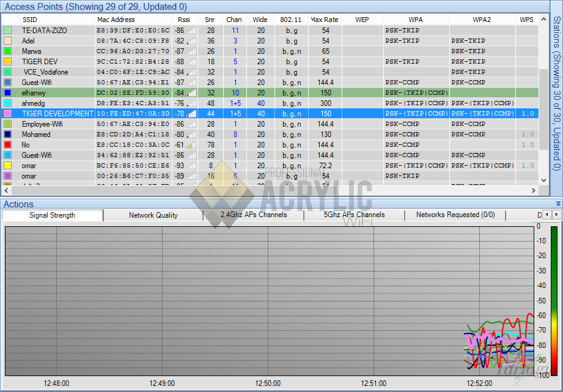Viewport: 563px width, 392px height.
Task: Click the signal bars icon for TIGER DEVELOPMENT
Action: click(191, 114)
